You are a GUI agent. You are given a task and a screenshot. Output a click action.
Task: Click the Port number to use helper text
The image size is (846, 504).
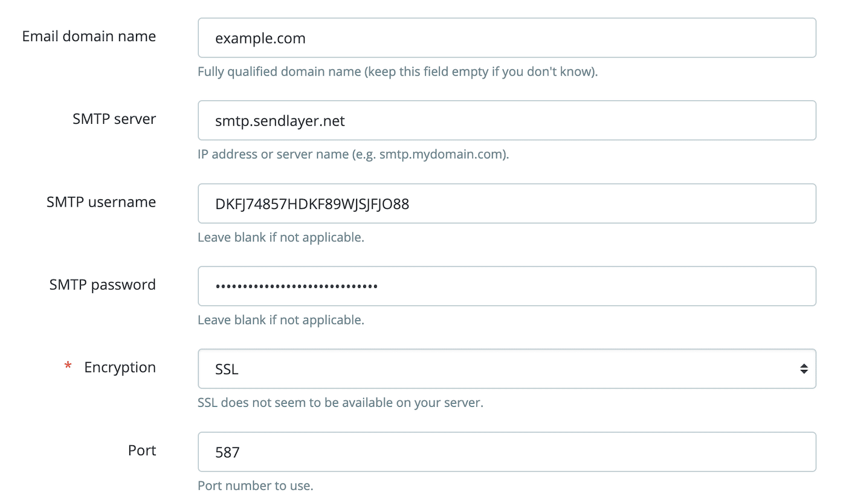tap(255, 485)
